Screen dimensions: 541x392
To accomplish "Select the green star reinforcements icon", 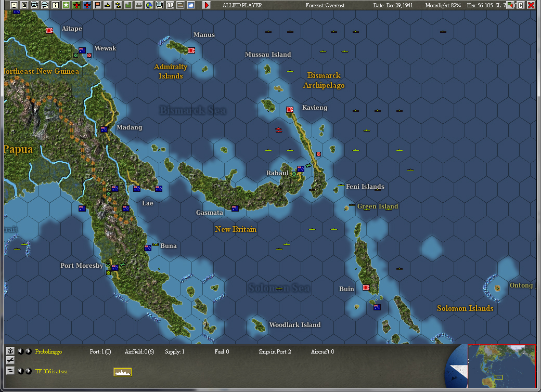I will click(x=67, y=5).
